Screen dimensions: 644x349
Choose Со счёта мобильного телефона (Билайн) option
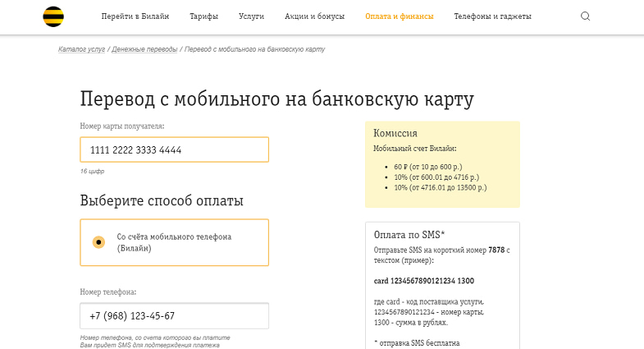coord(175,242)
